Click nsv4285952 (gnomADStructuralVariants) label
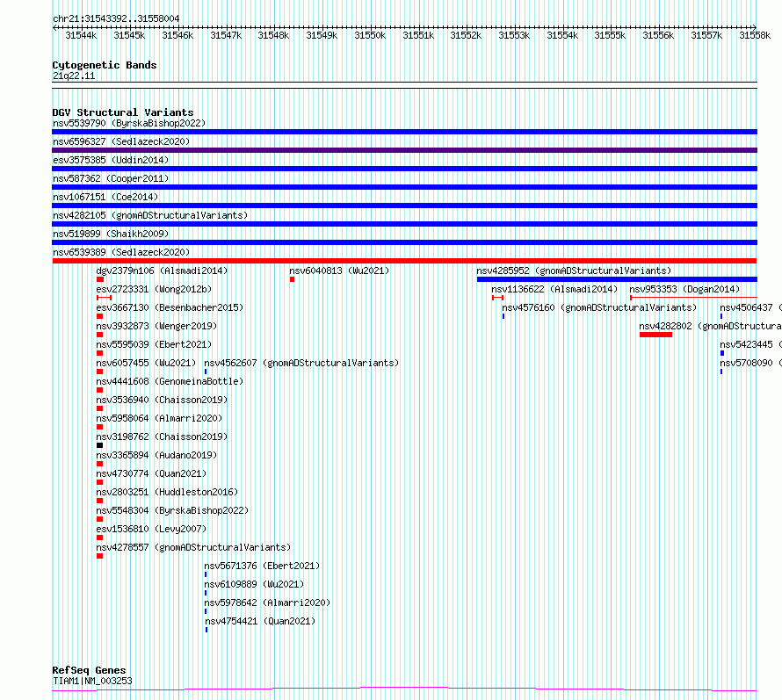The height and width of the screenshot is (700, 782). click(x=574, y=271)
